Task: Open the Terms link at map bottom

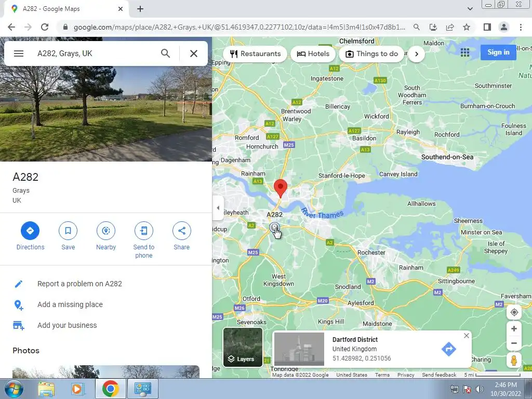Action: coord(382,375)
